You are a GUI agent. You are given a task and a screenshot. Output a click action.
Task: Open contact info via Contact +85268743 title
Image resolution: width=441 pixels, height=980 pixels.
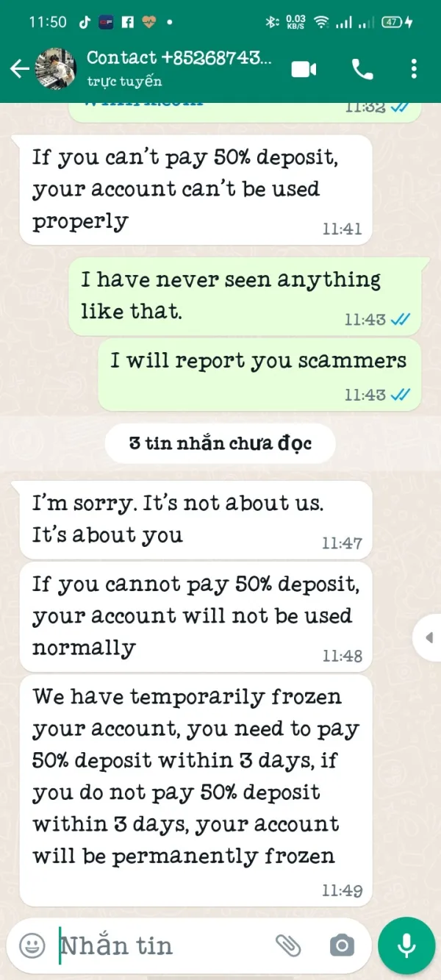(179, 57)
